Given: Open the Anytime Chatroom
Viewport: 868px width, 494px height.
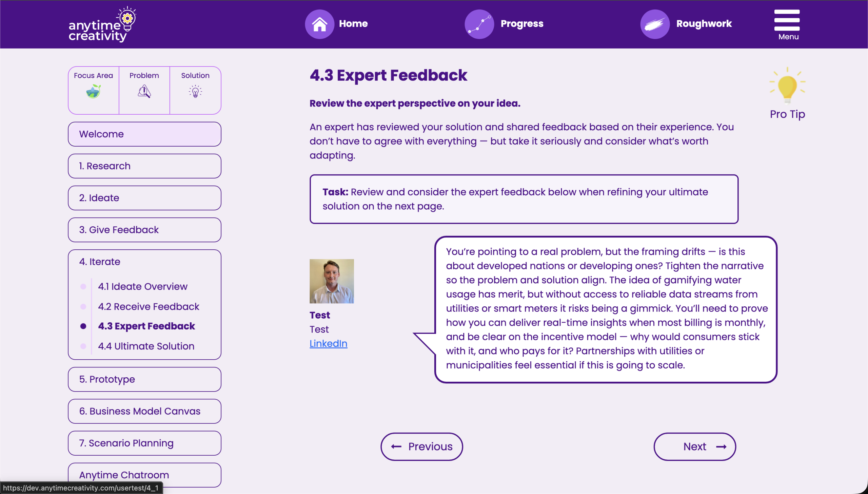Looking at the screenshot, I should point(144,475).
